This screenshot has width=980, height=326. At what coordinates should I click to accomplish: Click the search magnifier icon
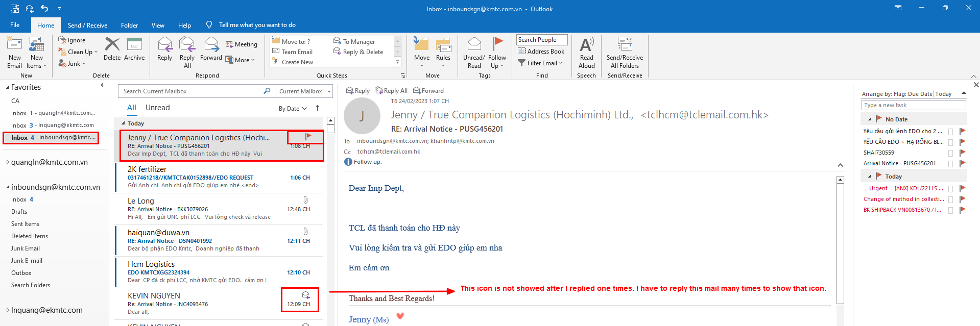267,91
